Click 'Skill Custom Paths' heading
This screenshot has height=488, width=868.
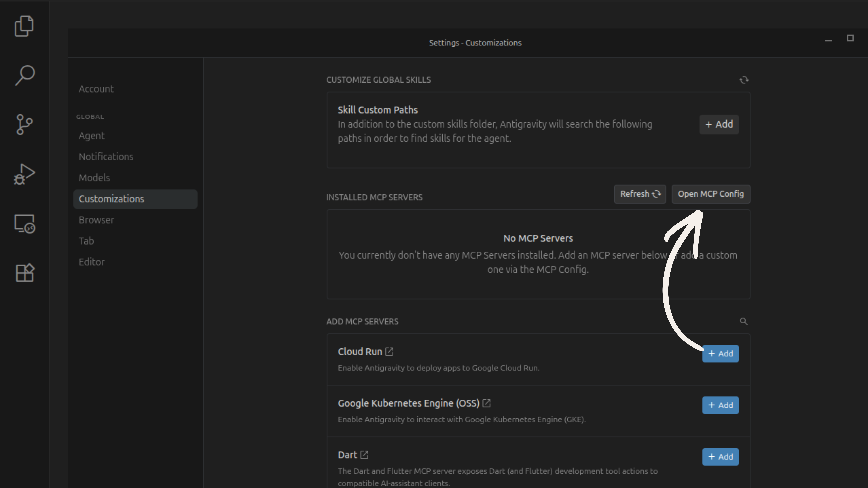378,110
